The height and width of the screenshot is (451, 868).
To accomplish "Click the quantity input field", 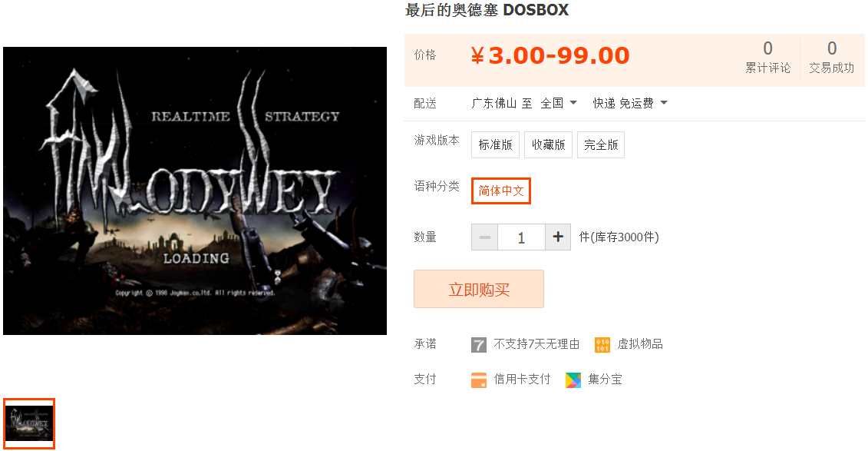I will (x=521, y=237).
